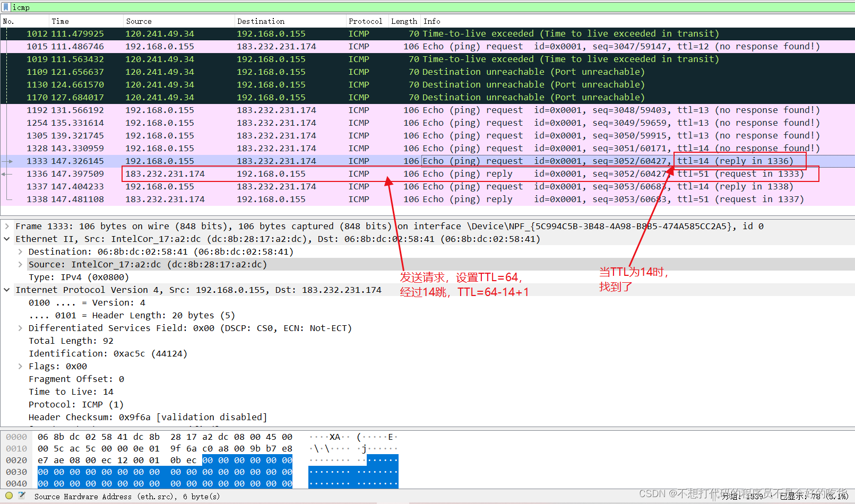Screen dimensions: 855x504
Task: Click the Header Checksum: 0x9f6a line
Action: click(x=148, y=417)
